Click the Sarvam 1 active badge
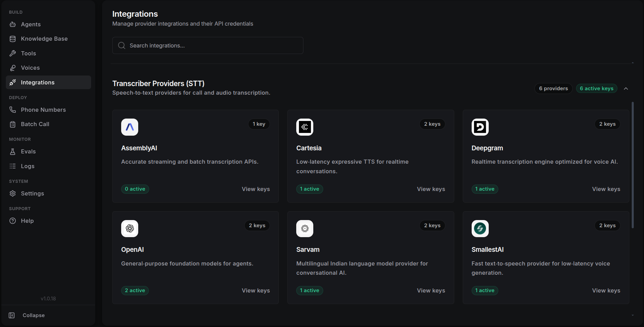The height and width of the screenshot is (327, 644). point(310,290)
